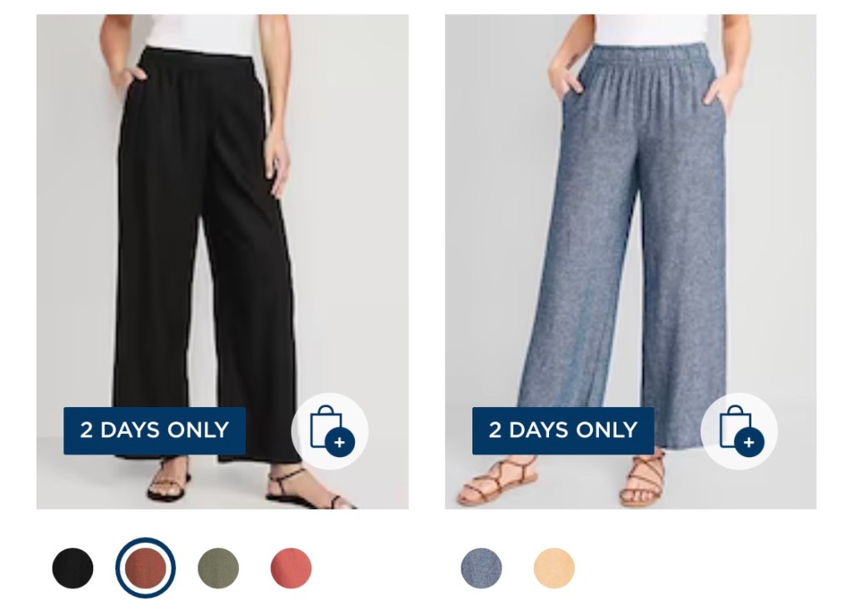This screenshot has width=853, height=616.
Task: Pick the blue chambray color swatch
Action: coord(481,569)
